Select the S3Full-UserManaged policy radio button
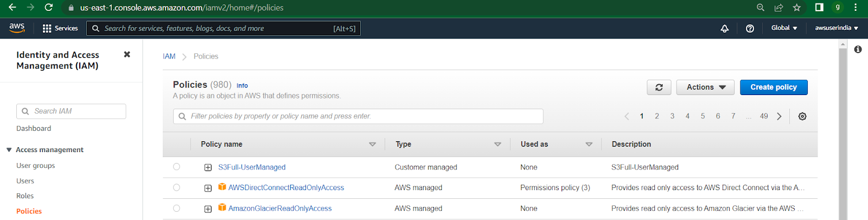Image resolution: width=868 pixels, height=220 pixels. (x=176, y=167)
